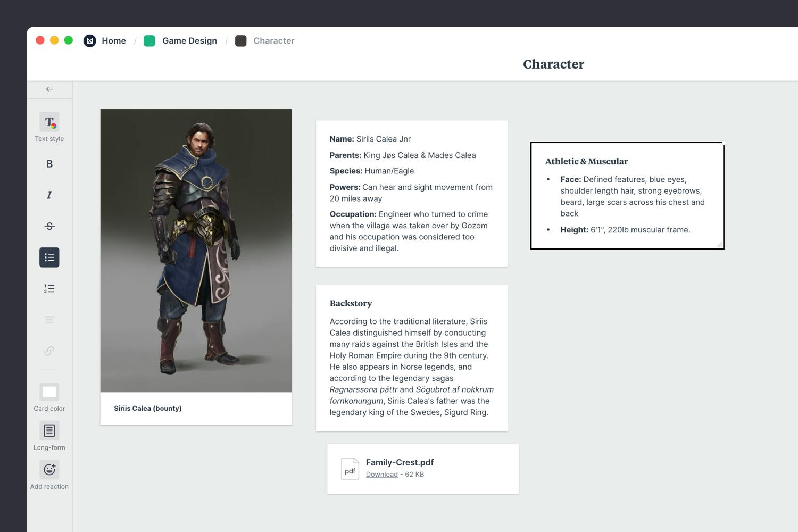
Task: Open the Text style tool
Action: click(x=49, y=122)
